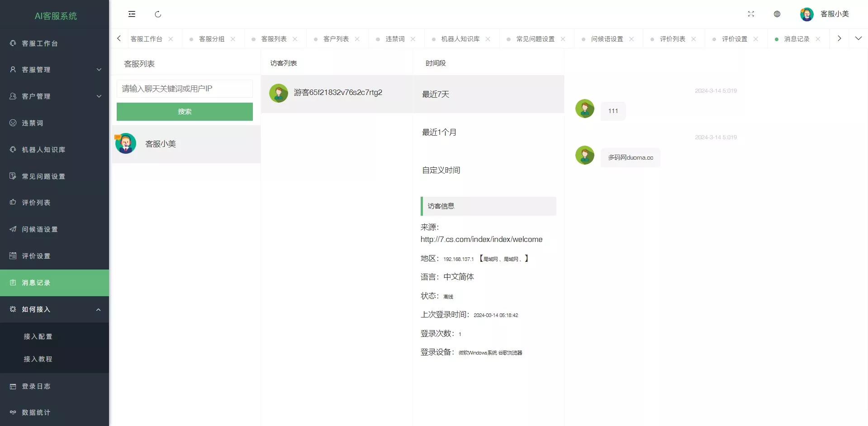The height and width of the screenshot is (426, 868).
Task: Select the 最近1个月 time range
Action: tap(439, 132)
